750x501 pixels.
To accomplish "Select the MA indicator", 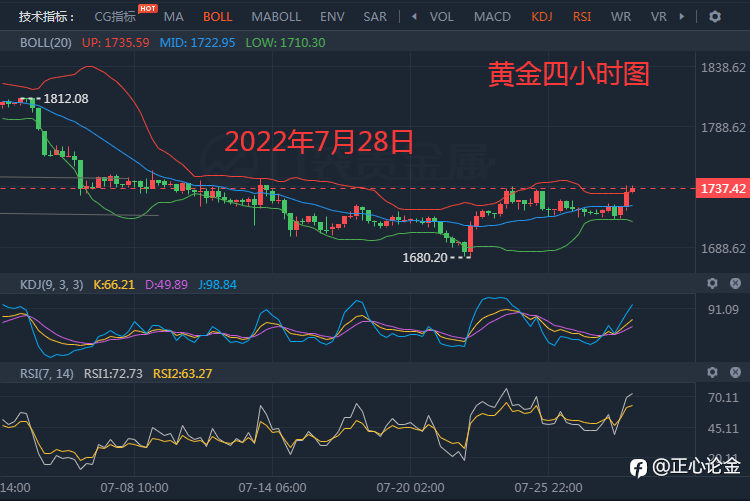I will click(x=173, y=17).
